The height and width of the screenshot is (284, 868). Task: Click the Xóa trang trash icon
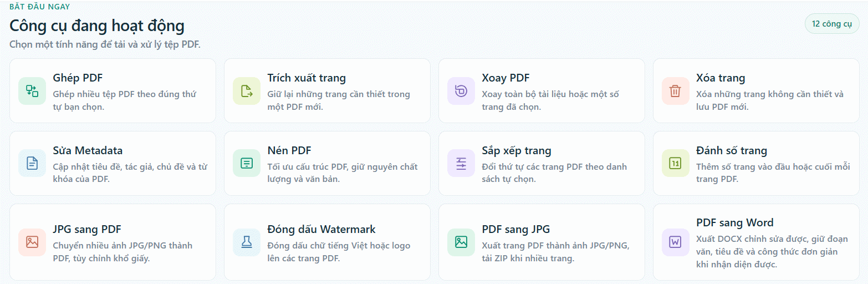tap(676, 91)
